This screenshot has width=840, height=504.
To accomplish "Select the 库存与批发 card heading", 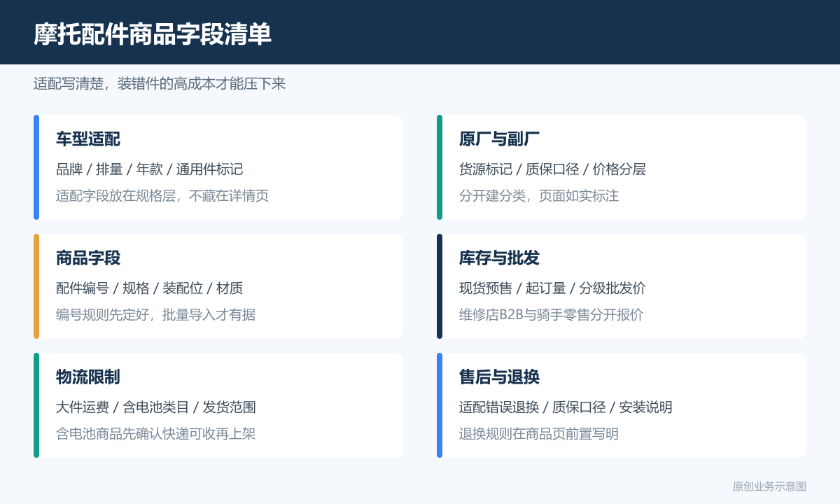I will coord(499,258).
